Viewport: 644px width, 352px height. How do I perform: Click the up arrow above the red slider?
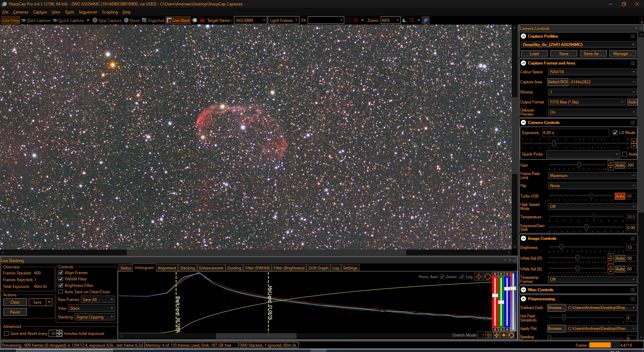pos(495,274)
